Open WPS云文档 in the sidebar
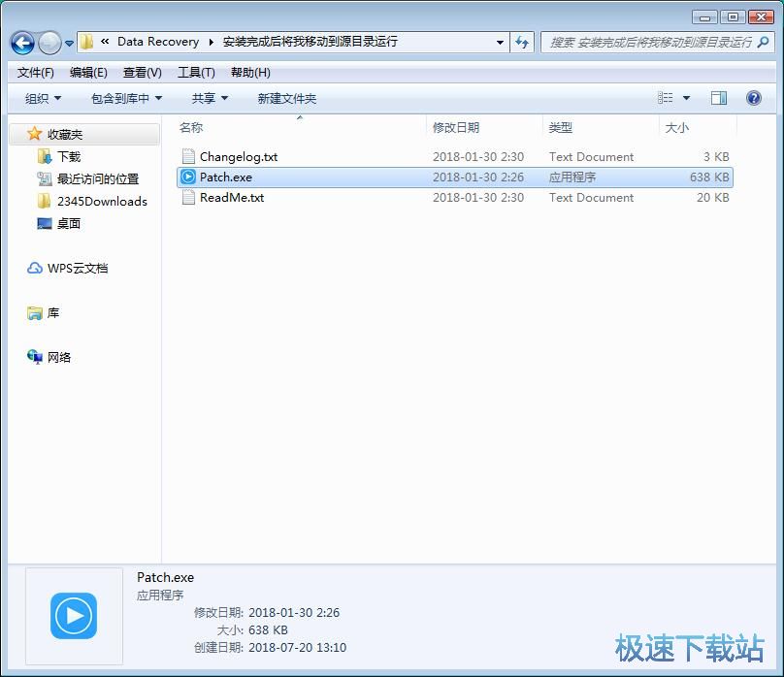The height and width of the screenshot is (677, 784). [x=78, y=269]
